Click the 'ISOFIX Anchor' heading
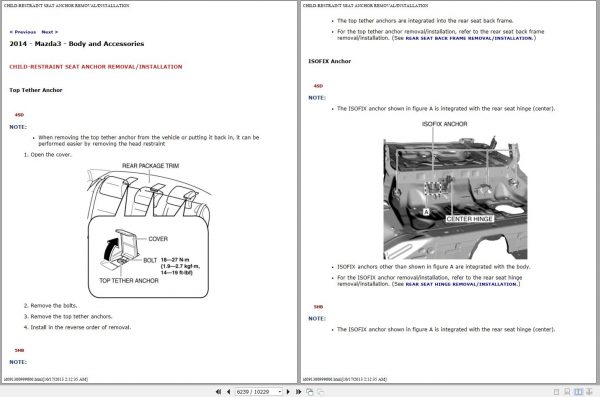This screenshot has height=397, width=600. click(329, 61)
